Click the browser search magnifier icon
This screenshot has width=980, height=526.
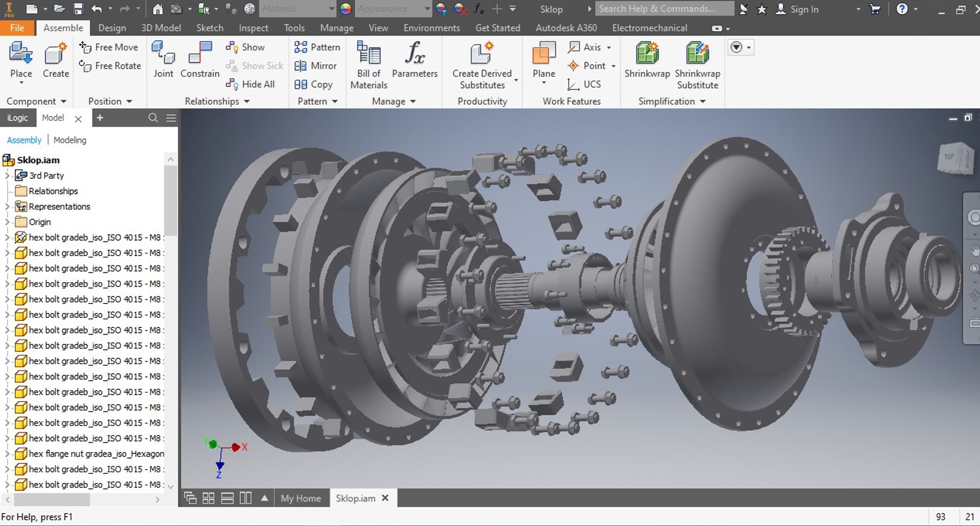click(x=153, y=118)
